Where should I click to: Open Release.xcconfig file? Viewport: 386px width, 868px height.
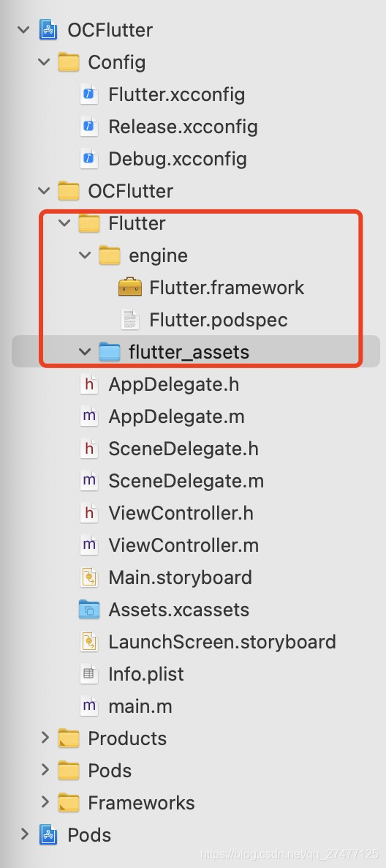pyautogui.click(x=183, y=127)
